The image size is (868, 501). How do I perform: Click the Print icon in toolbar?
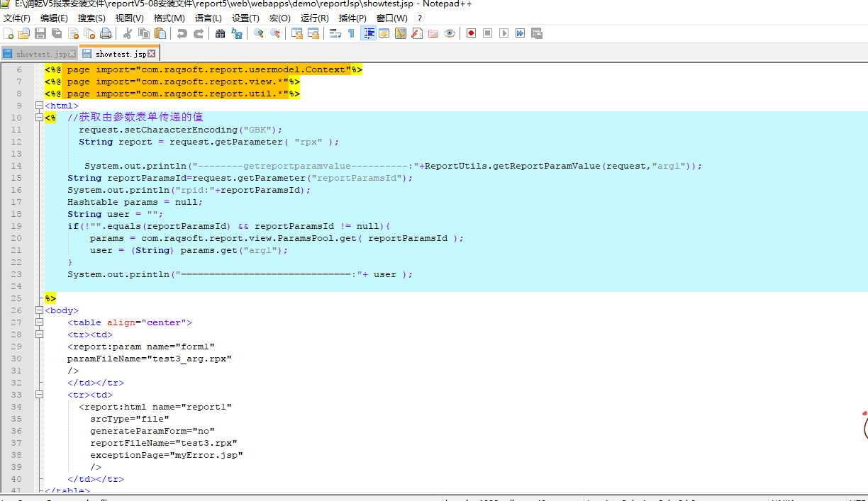click(106, 33)
